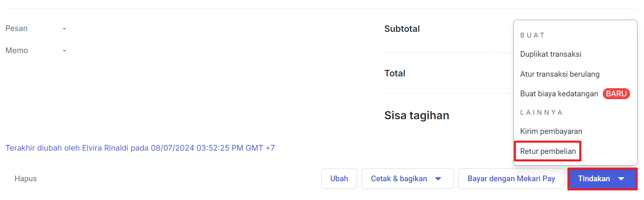The width and height of the screenshot is (644, 200).
Task: Click the Hapus button
Action: (x=26, y=179)
